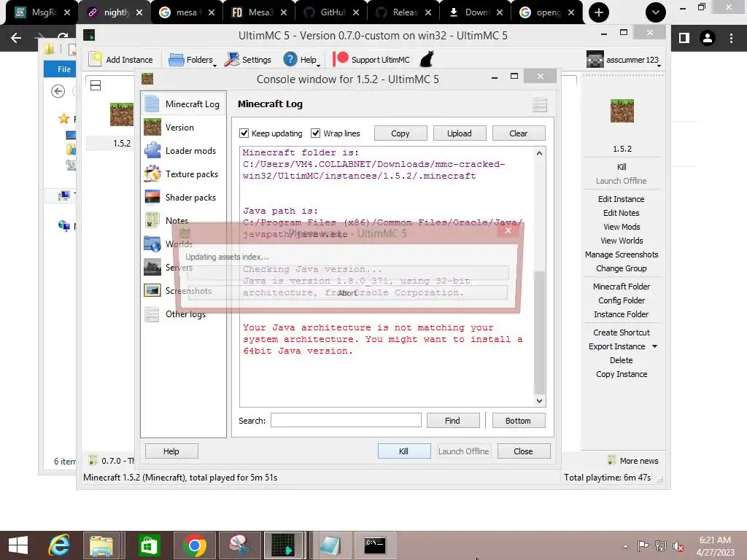Viewport: 747px width, 560px height.
Task: Click the Support UltimMC Patreon icon
Action: pos(341,58)
